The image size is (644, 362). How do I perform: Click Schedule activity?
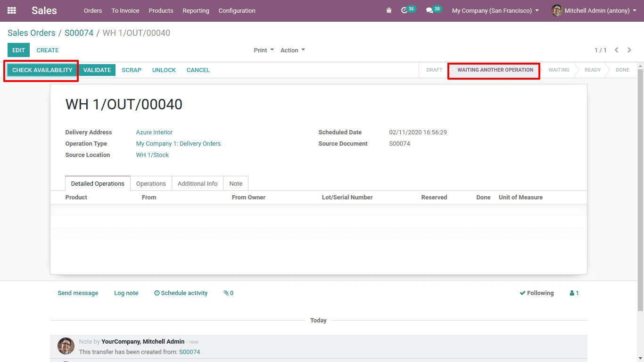tap(181, 293)
